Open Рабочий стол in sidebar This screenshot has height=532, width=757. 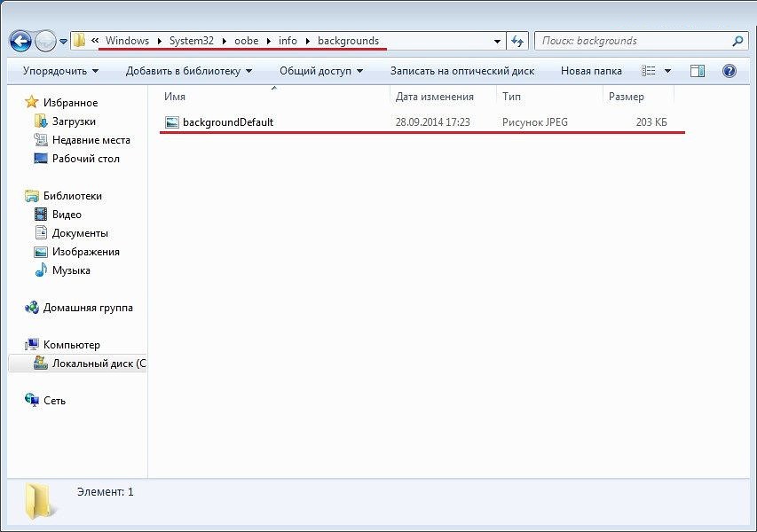tap(86, 159)
